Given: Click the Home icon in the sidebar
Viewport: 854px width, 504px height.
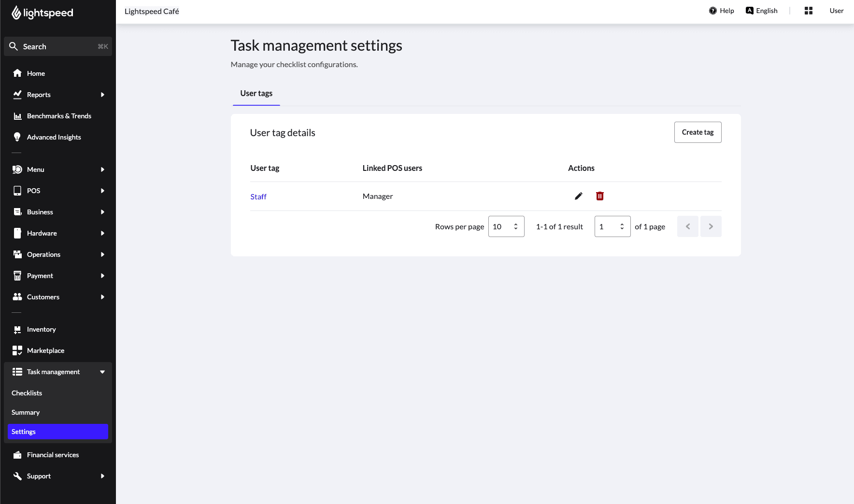Looking at the screenshot, I should point(17,73).
